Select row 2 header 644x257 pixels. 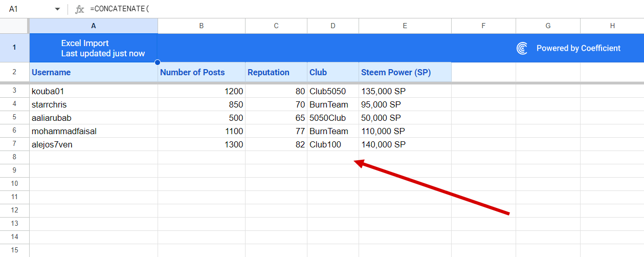14,72
